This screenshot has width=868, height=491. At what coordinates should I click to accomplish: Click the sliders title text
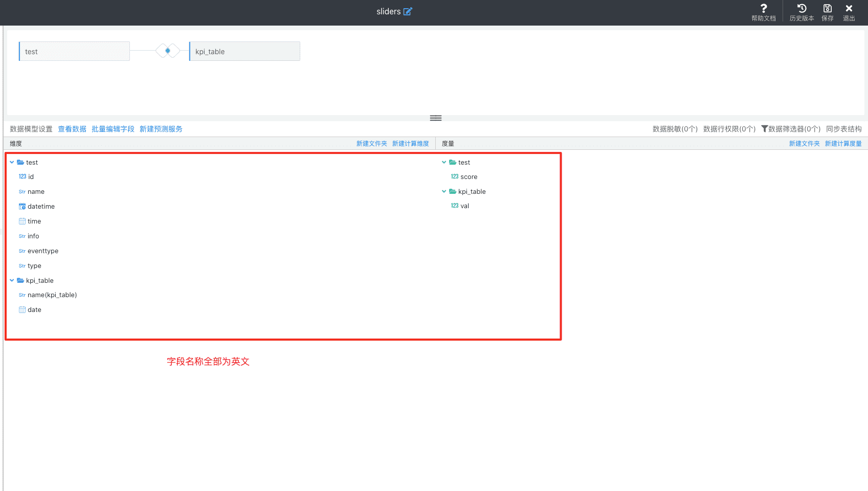(388, 12)
